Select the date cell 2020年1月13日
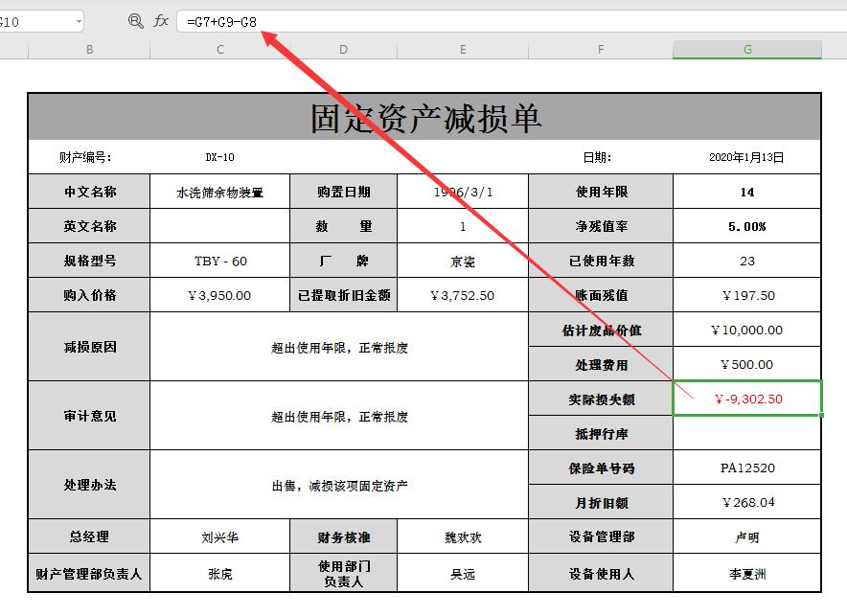847x616 pixels. (x=746, y=155)
